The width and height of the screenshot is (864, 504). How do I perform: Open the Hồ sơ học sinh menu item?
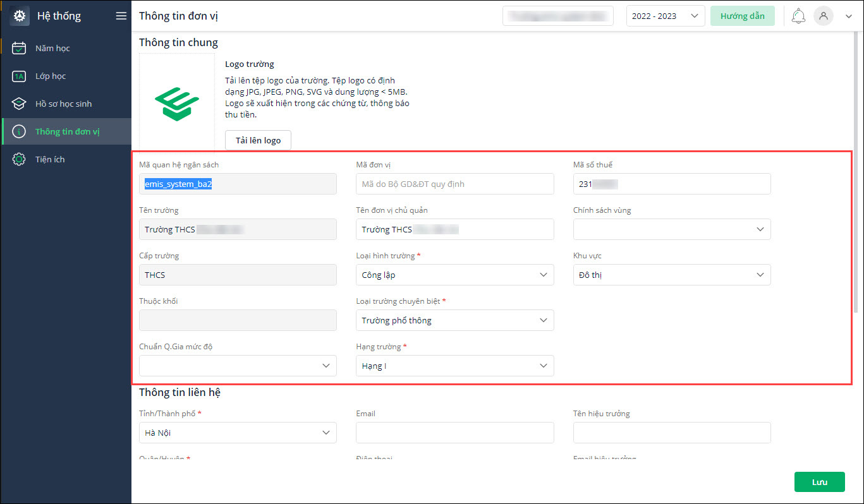tap(66, 104)
